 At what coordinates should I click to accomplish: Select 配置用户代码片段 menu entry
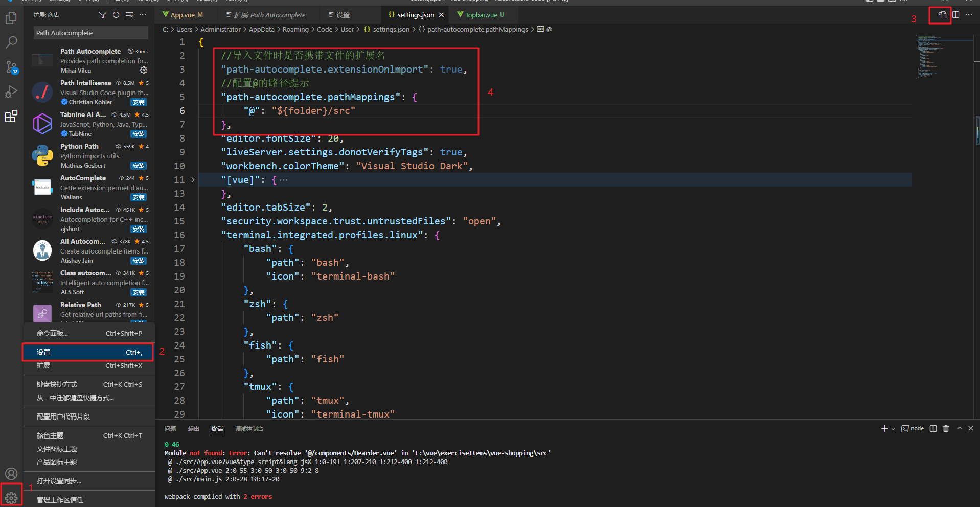89,417
